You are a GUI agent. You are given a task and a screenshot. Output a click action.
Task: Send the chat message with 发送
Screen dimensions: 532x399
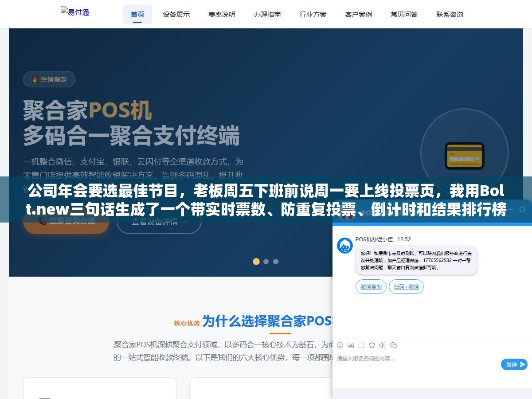pos(514,364)
